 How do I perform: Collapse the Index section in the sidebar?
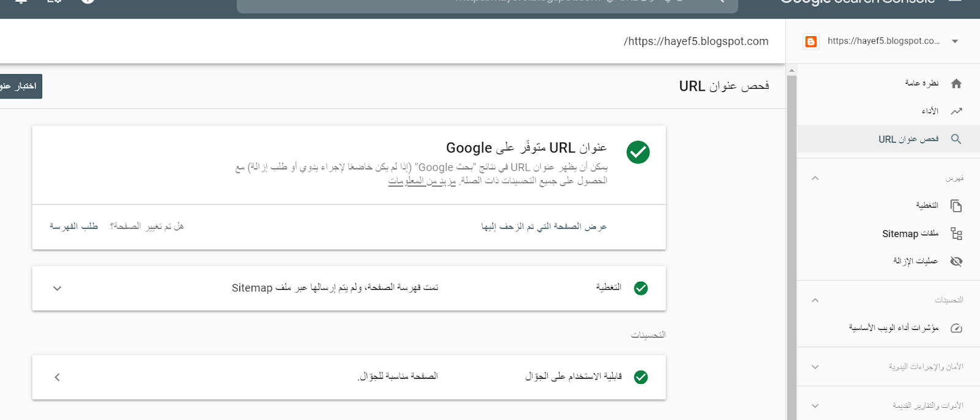click(815, 178)
